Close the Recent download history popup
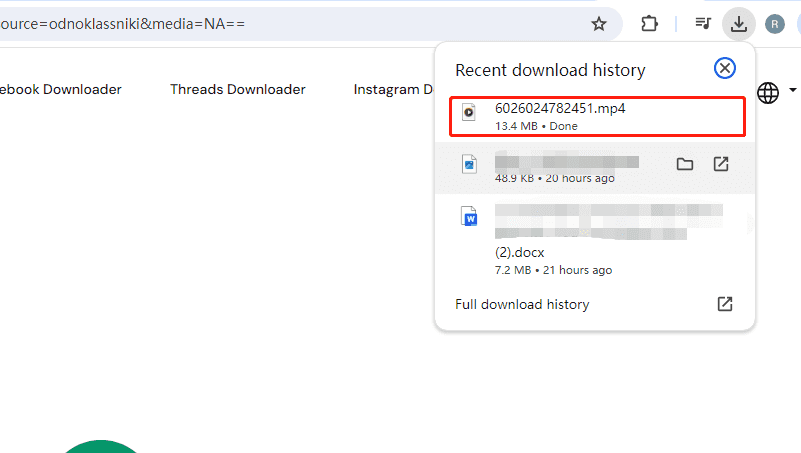801x453 pixels. tap(725, 68)
